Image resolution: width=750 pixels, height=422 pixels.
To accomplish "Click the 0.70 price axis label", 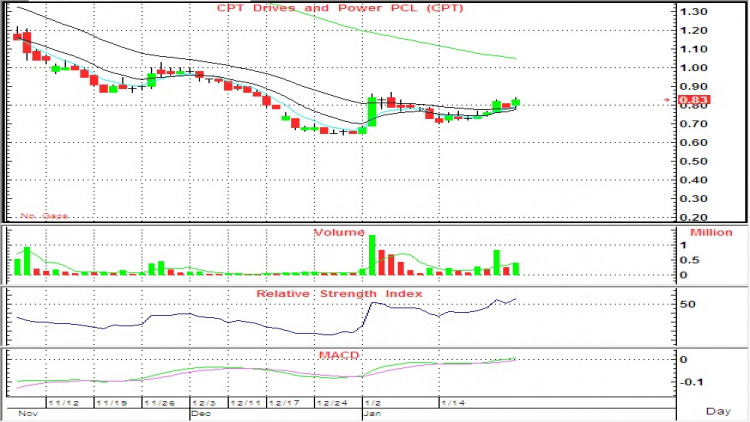I will 694,124.
